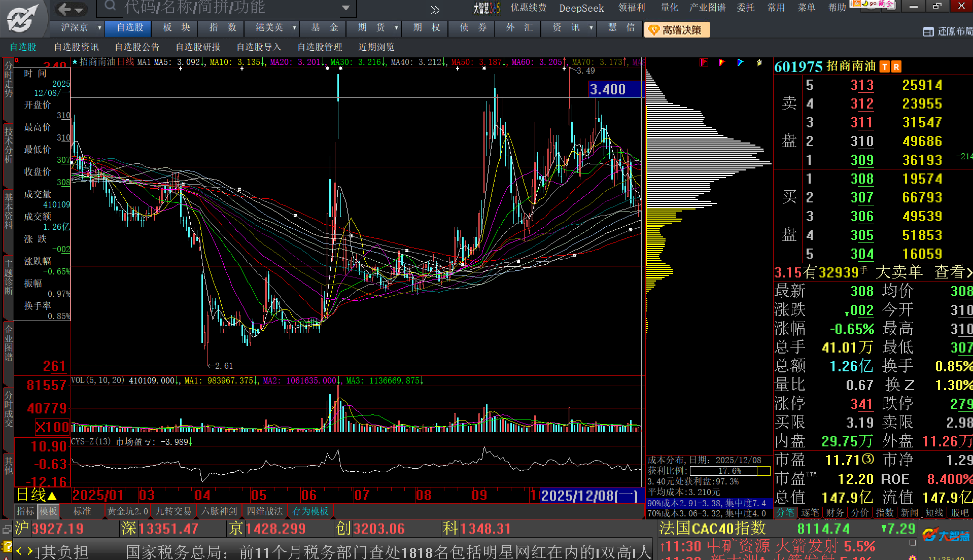Click the white pin icon above the cost distribution
973x560 pixels.
pos(759,62)
